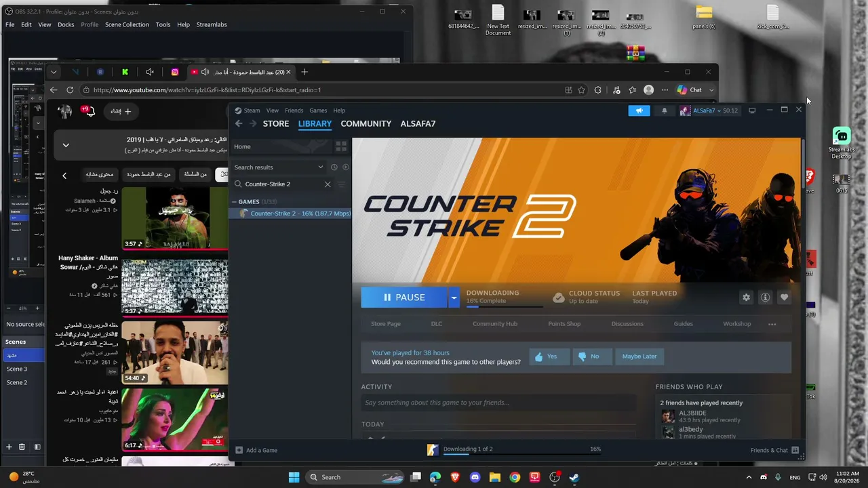Open Copilot Chat in browser toolbar
868x488 pixels.
[690, 90]
